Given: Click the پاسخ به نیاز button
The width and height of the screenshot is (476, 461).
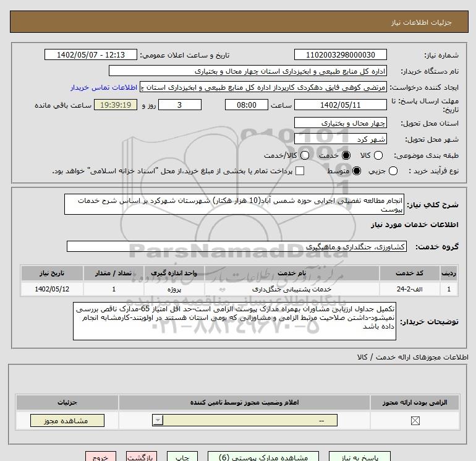Looking at the screenshot, I should [360, 457].
